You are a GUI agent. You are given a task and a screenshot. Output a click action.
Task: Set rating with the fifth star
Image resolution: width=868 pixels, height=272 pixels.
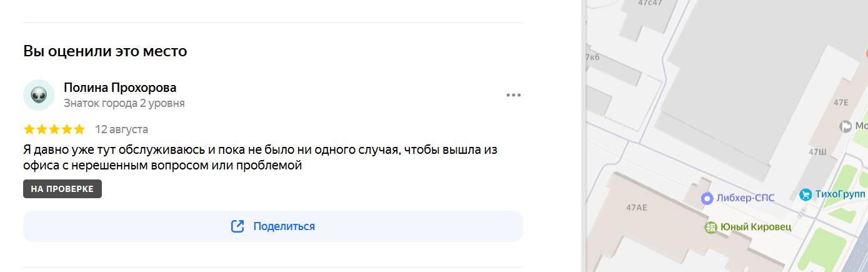(x=79, y=129)
